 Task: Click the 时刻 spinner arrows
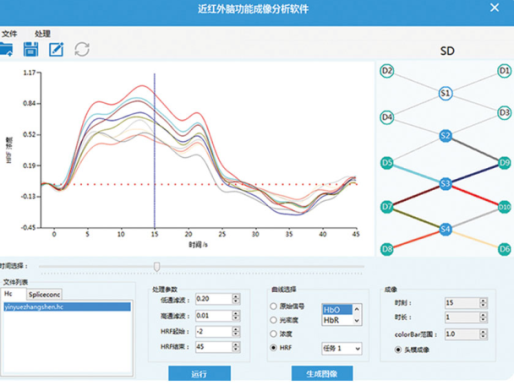tap(483, 303)
